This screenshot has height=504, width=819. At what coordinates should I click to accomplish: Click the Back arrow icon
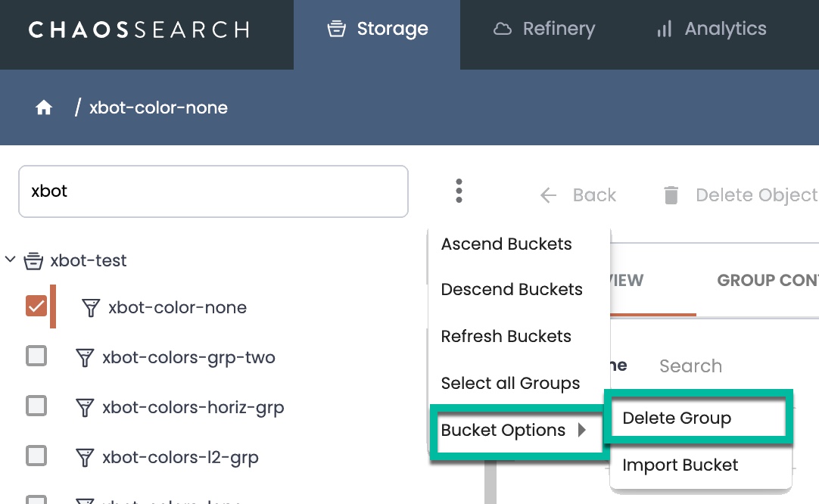point(548,195)
